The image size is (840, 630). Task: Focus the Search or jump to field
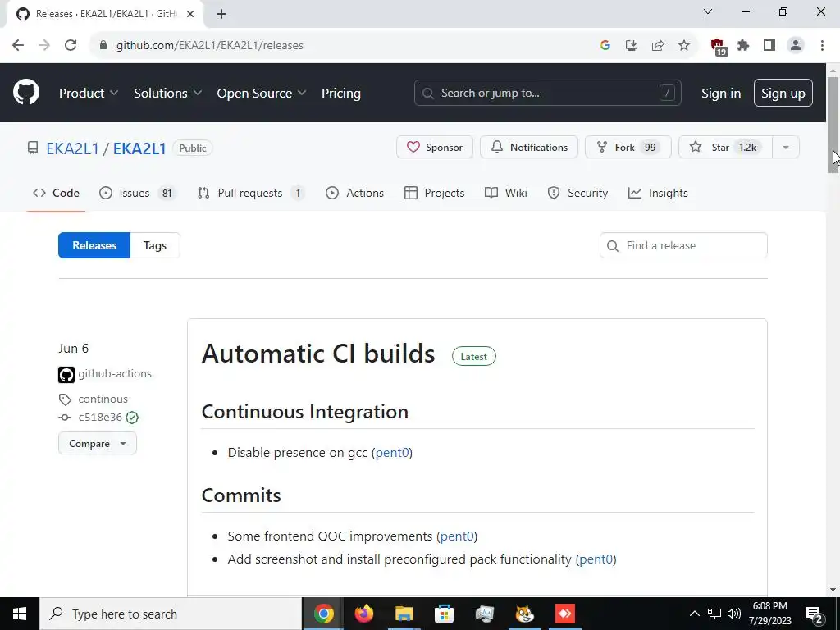pyautogui.click(x=547, y=93)
